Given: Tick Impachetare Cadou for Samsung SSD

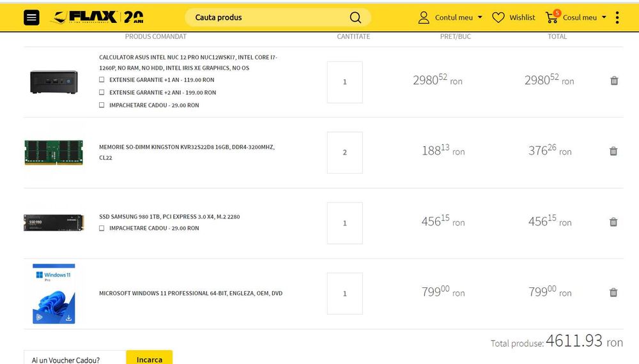Looking at the screenshot, I should tap(102, 228).
